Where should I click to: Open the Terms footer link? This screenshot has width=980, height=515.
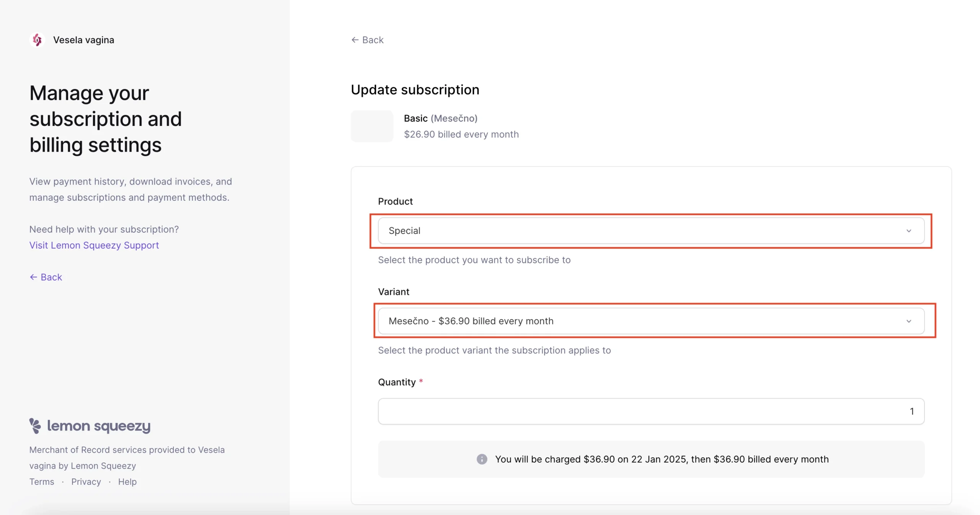[42, 482]
